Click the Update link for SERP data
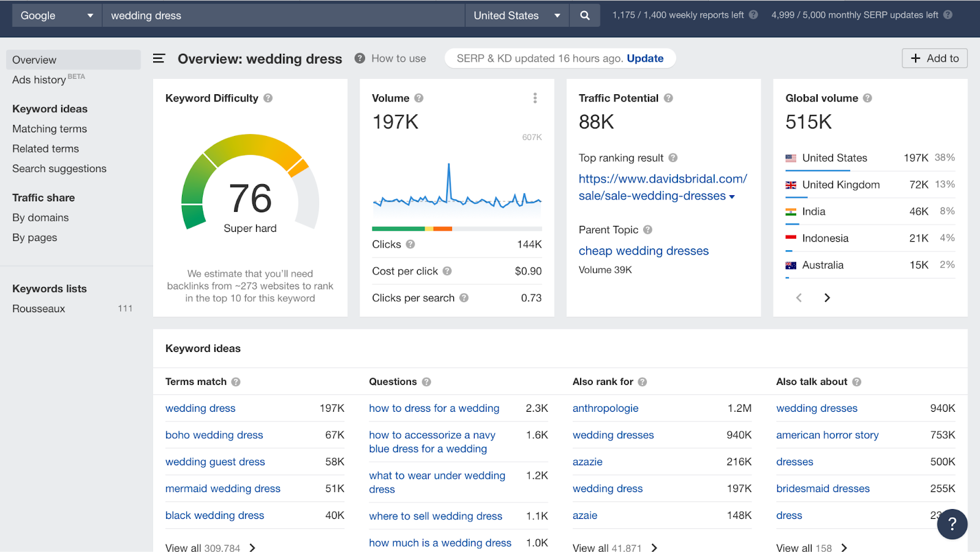Image resolution: width=980 pixels, height=552 pixels. click(x=645, y=58)
